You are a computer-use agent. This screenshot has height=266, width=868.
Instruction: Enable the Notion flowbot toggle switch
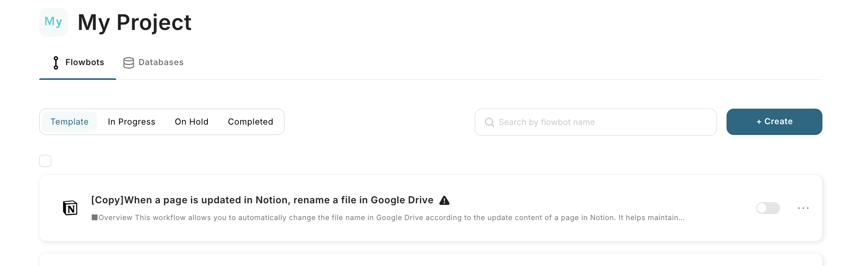[x=768, y=208]
